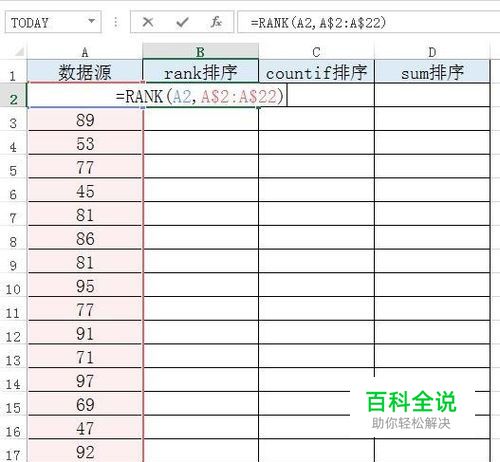This screenshot has width=500, height=462.
Task: Select row 15 header
Action: [13, 404]
